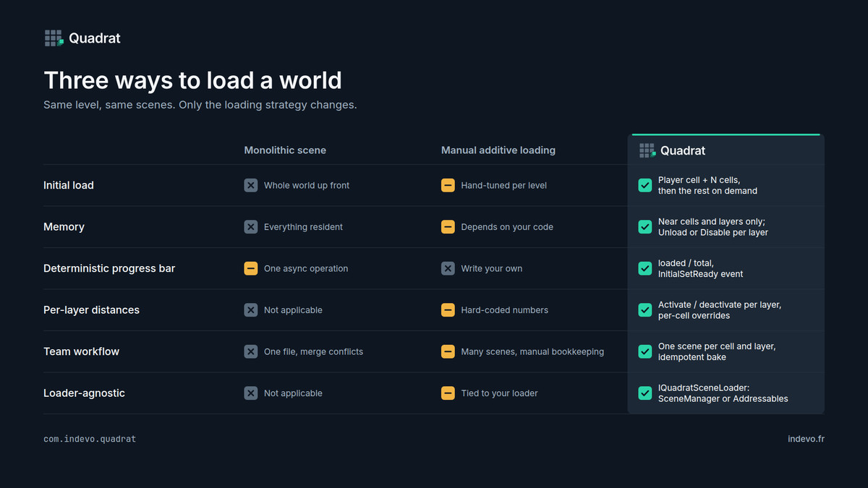The height and width of the screenshot is (488, 868).
Task: Select the minus icon beside 'Tied to your loader'
Action: click(448, 393)
